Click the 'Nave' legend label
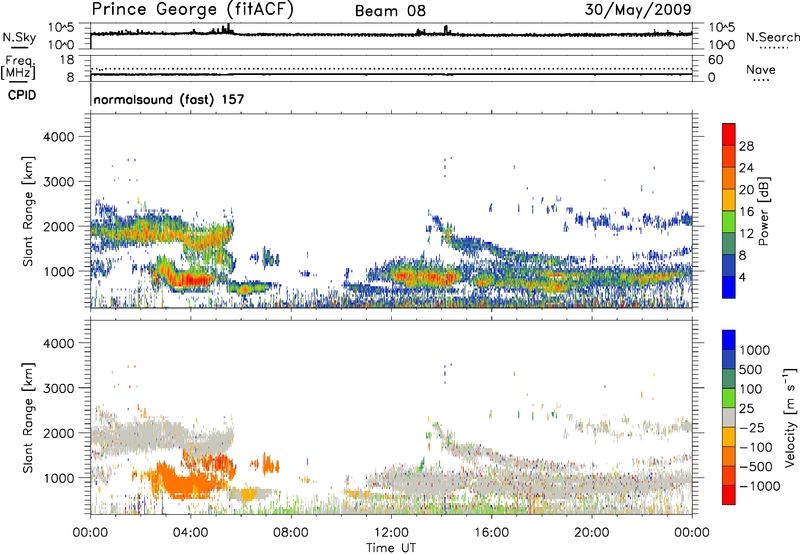Viewport: 800px width, 554px height. click(761, 69)
